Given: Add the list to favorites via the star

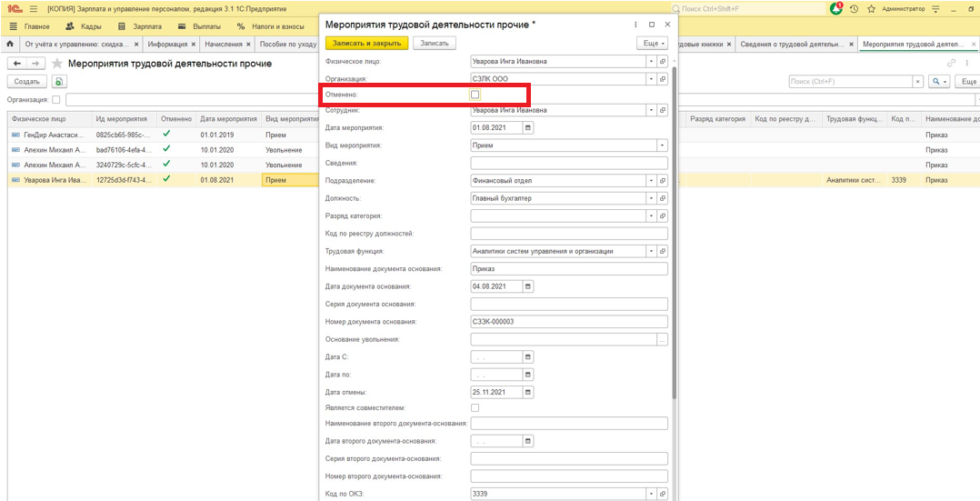Looking at the screenshot, I should [x=57, y=63].
